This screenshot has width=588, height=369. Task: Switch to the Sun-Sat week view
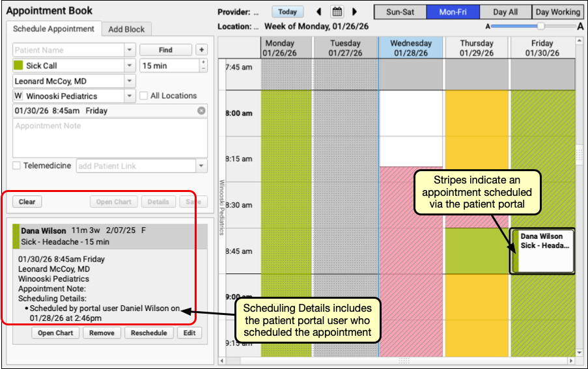(x=400, y=12)
